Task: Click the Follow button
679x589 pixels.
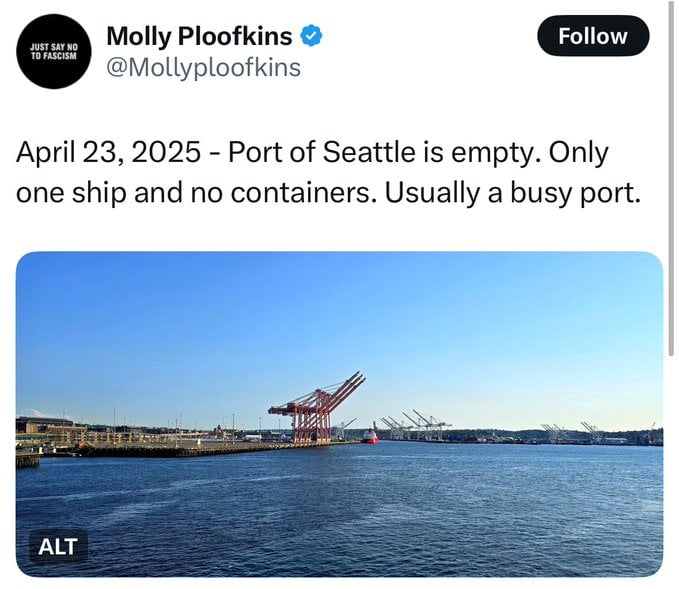Action: click(x=593, y=36)
